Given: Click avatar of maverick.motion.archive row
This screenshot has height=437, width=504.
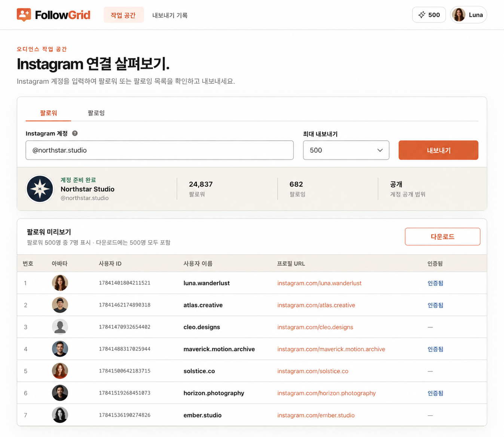Looking at the screenshot, I should [60, 349].
